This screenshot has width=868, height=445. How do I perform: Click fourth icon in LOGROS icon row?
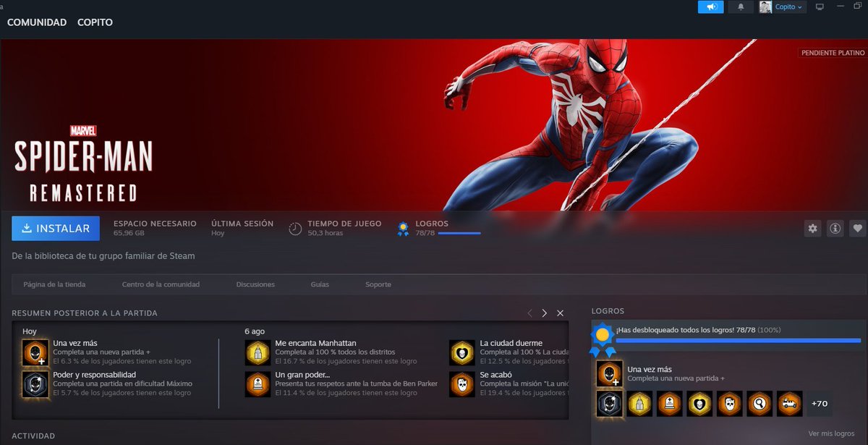(699, 404)
